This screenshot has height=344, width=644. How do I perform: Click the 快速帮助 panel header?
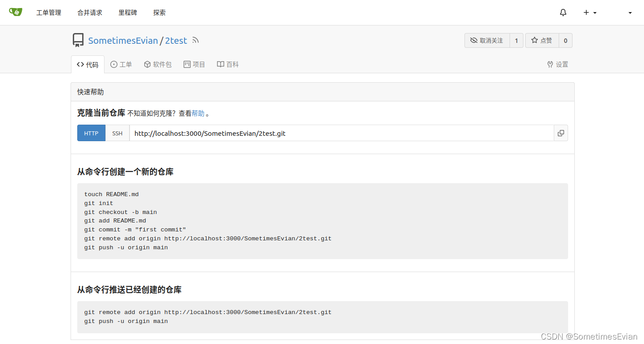click(x=322, y=92)
